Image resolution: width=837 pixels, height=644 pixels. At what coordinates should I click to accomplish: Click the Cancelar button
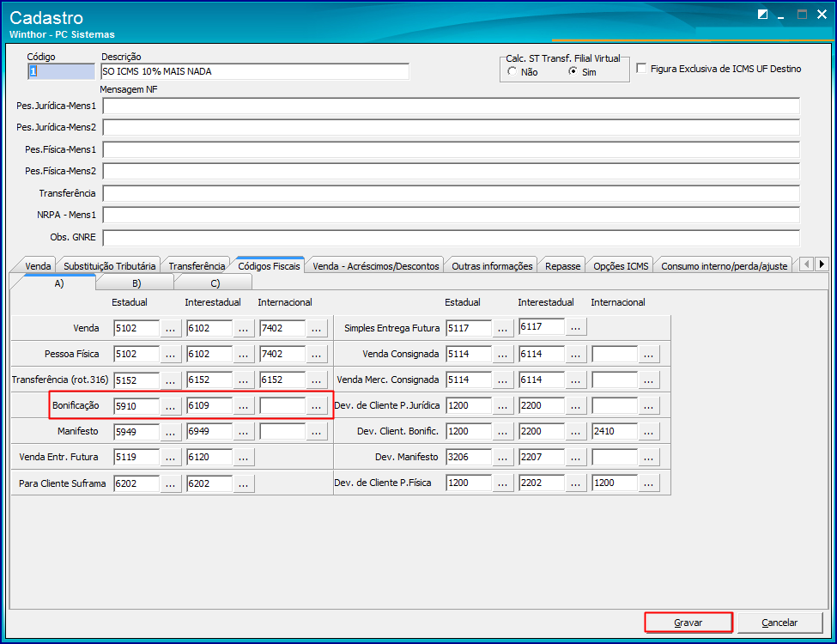[x=779, y=623]
